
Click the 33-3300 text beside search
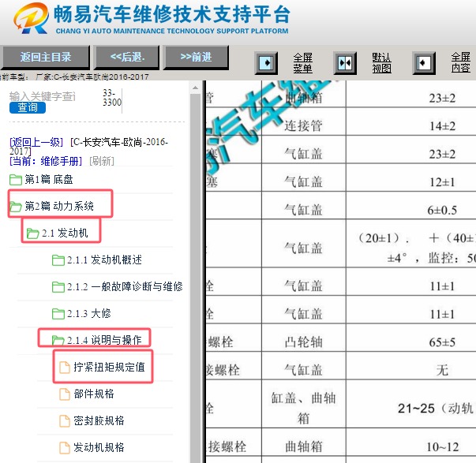click(112, 97)
